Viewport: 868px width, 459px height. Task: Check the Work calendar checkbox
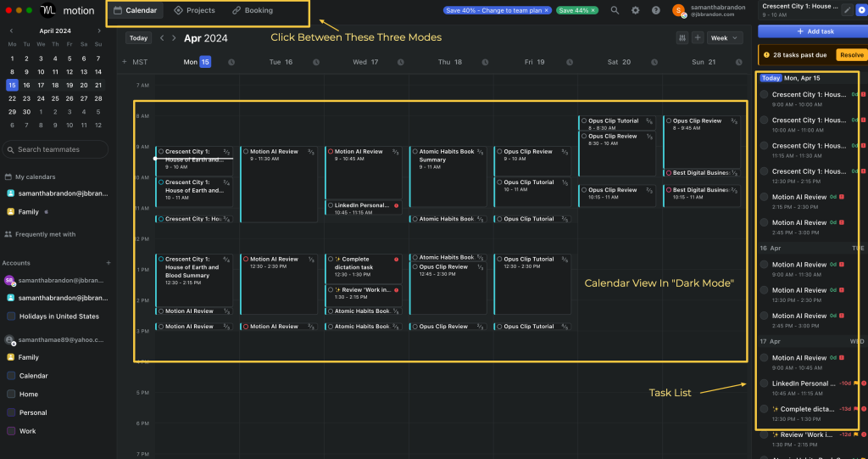(11, 431)
